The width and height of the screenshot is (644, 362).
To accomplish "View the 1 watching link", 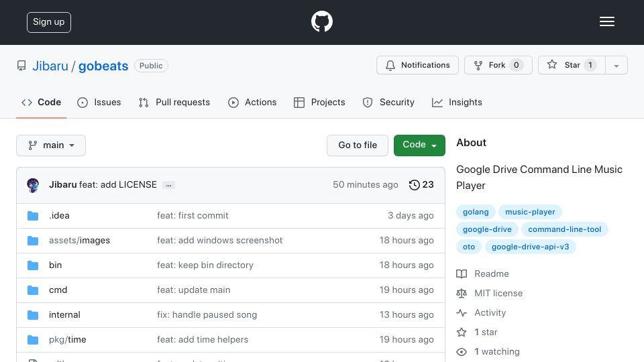I will pyautogui.click(x=488, y=352).
